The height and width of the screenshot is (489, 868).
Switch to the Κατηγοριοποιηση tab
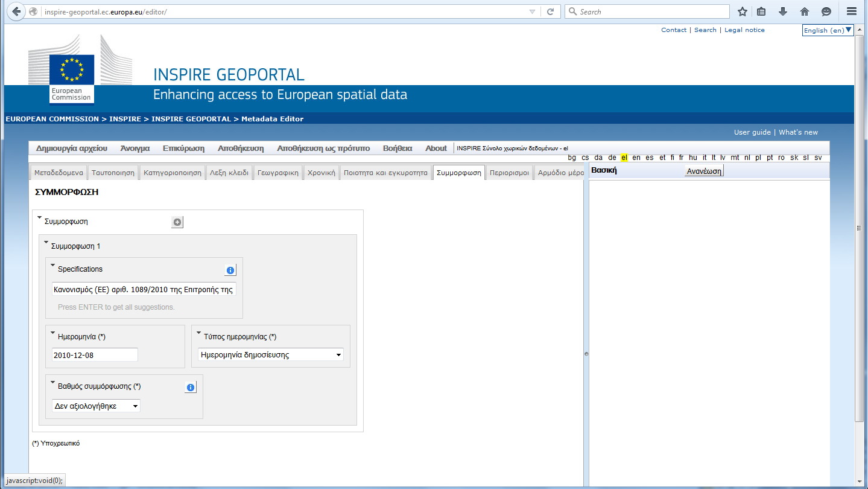point(173,173)
